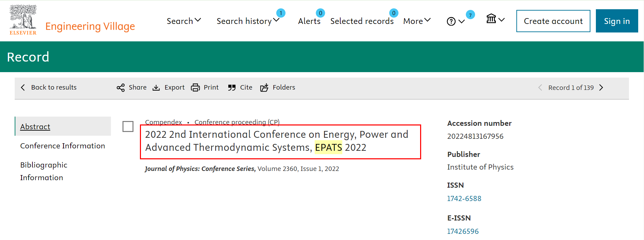Click the Print label

click(211, 87)
